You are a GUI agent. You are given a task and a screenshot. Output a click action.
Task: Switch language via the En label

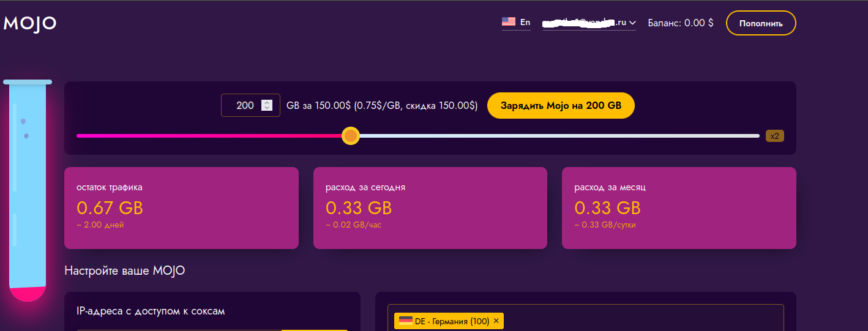(x=525, y=22)
